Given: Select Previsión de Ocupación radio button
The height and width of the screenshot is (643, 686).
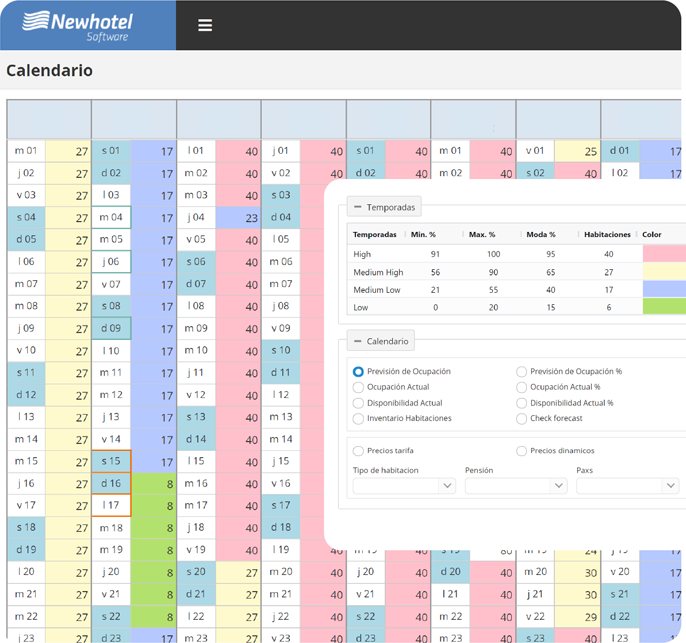Looking at the screenshot, I should click(358, 371).
